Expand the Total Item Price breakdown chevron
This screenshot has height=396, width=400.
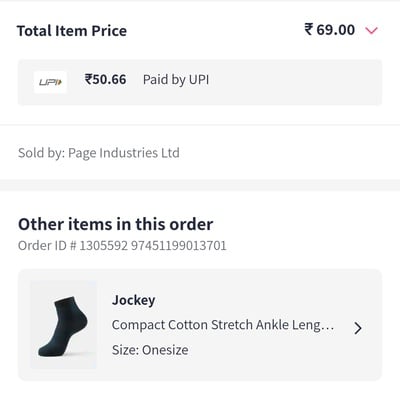(x=371, y=31)
